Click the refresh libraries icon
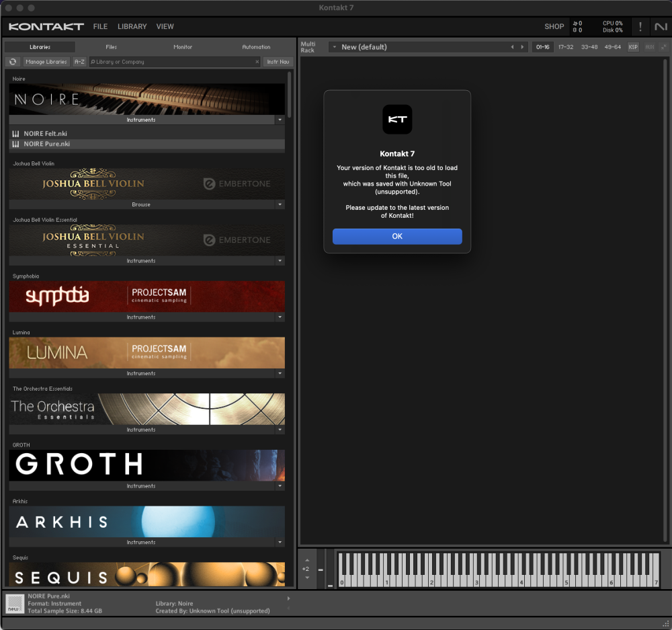 pyautogui.click(x=13, y=62)
